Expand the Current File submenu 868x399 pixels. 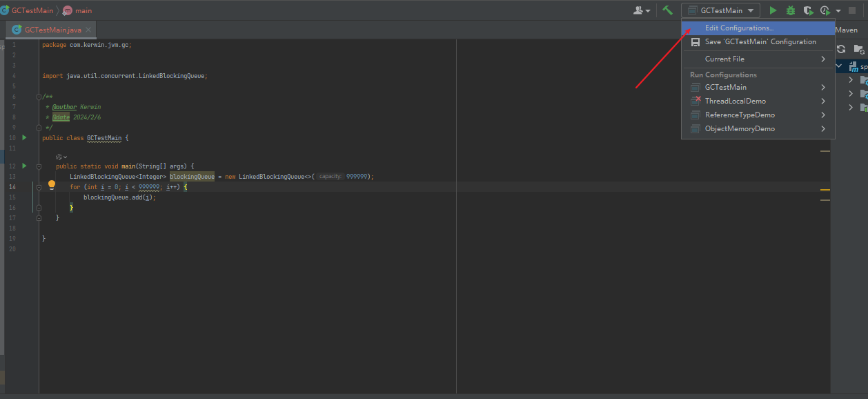tap(758, 59)
